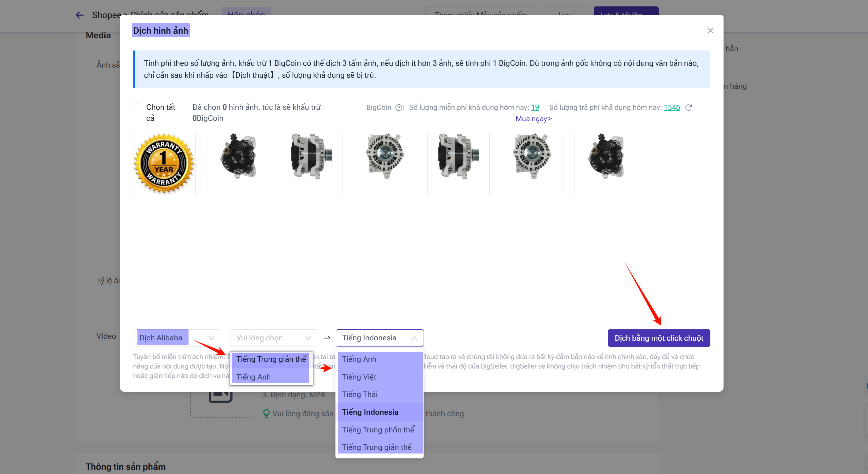Tick the Chọn tất cả checkbox
The image size is (868, 474).
point(137,107)
